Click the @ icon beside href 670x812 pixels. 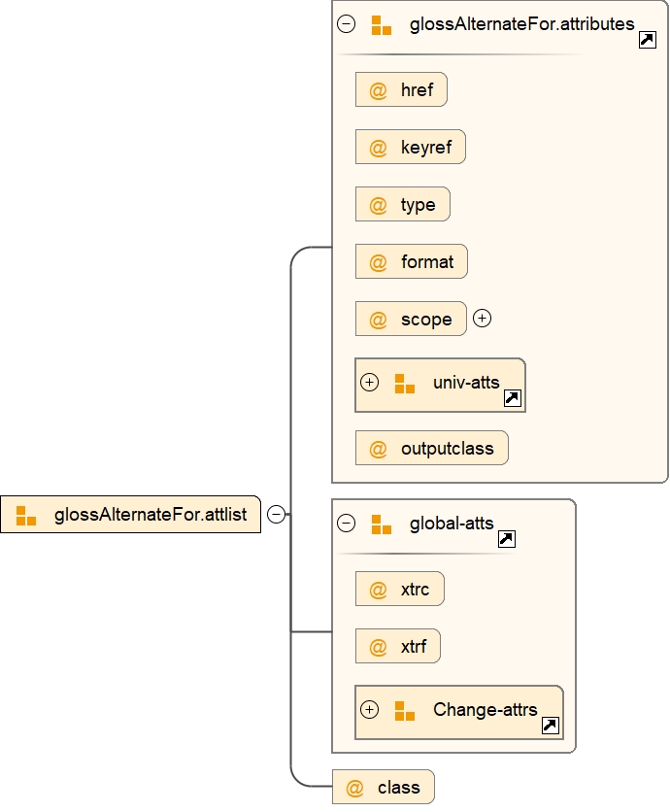[x=378, y=91]
